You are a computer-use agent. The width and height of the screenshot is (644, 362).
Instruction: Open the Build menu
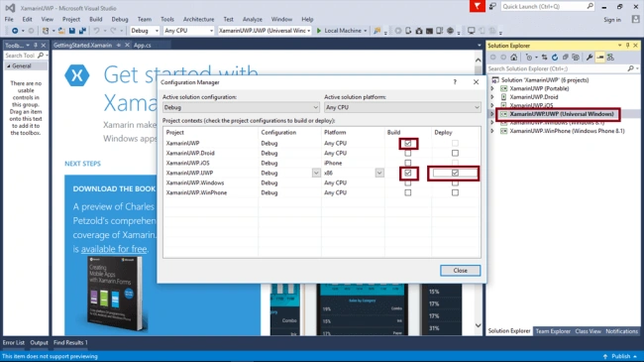point(96,19)
